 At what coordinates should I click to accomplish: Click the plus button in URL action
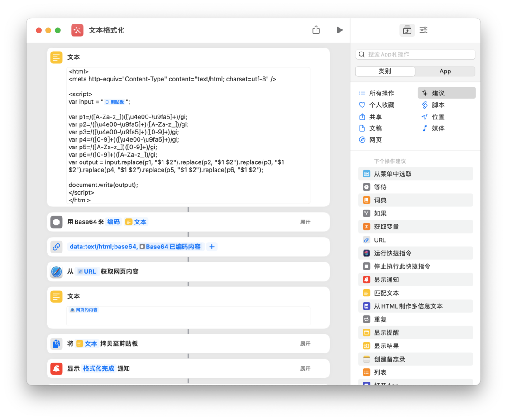212,247
